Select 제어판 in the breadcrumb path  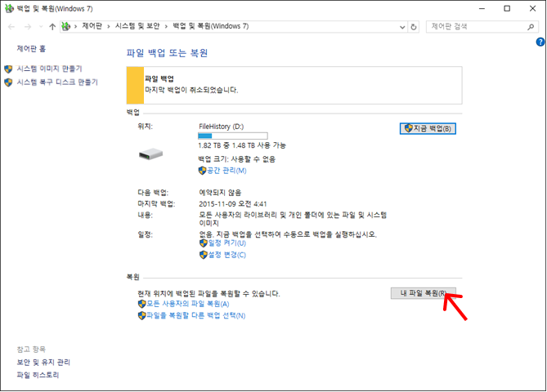tap(92, 26)
